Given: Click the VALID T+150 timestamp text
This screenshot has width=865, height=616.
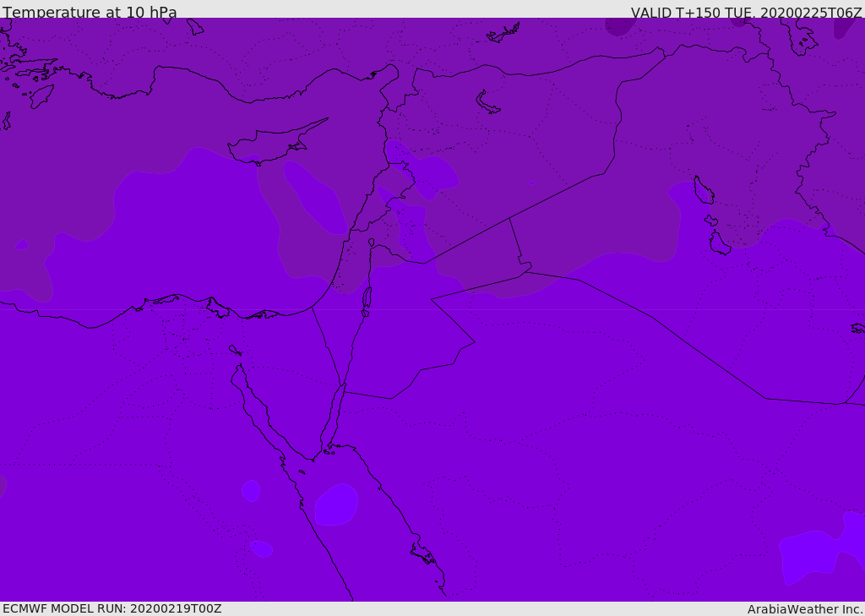Looking at the screenshot, I should point(746,13).
